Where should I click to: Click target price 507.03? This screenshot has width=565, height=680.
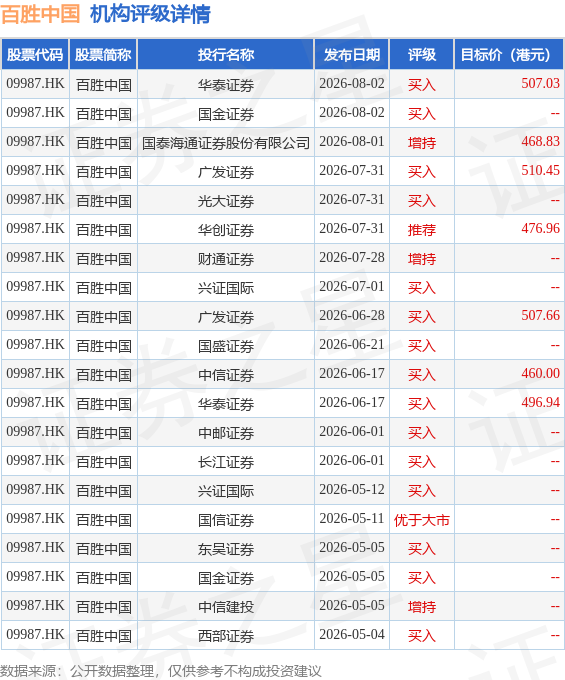click(540, 83)
